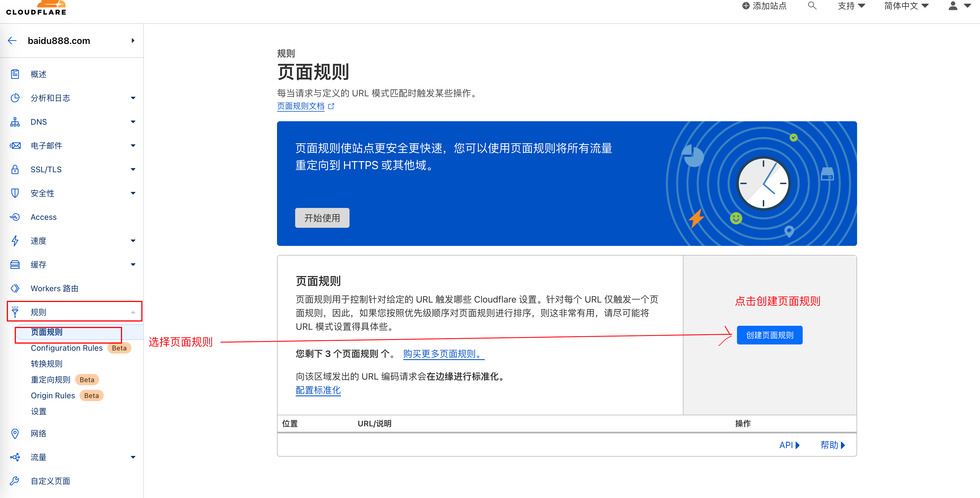The width and height of the screenshot is (980, 498).
Task: Click the Access login arrow icon
Action: click(15, 217)
